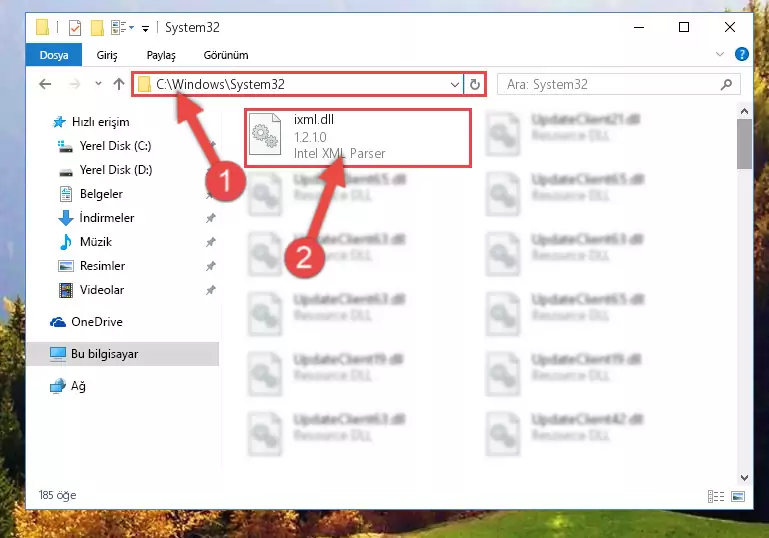Go up one folder level with the up arrow
769x538 pixels.
coord(119,84)
